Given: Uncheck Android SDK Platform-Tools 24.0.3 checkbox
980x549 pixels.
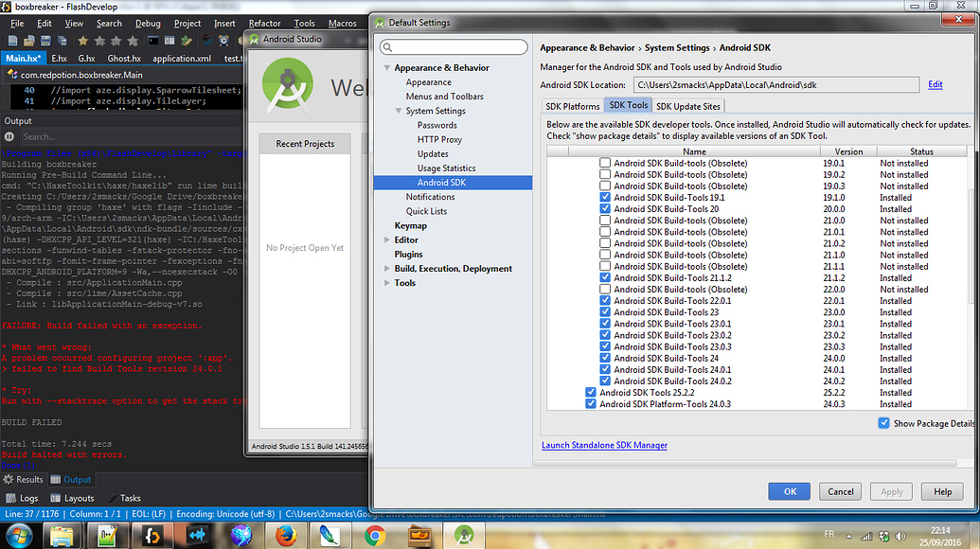Looking at the screenshot, I should point(591,403).
